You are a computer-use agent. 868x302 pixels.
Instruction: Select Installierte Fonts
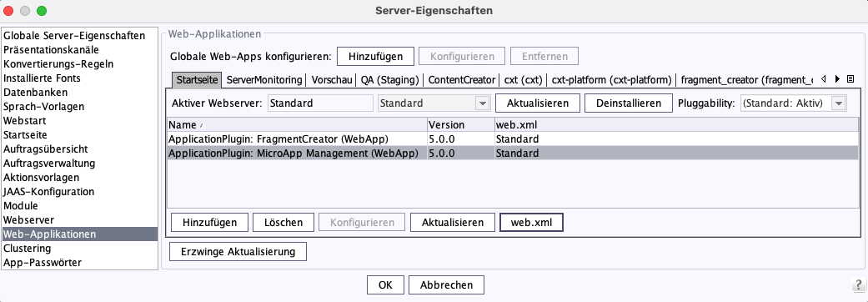point(80,78)
